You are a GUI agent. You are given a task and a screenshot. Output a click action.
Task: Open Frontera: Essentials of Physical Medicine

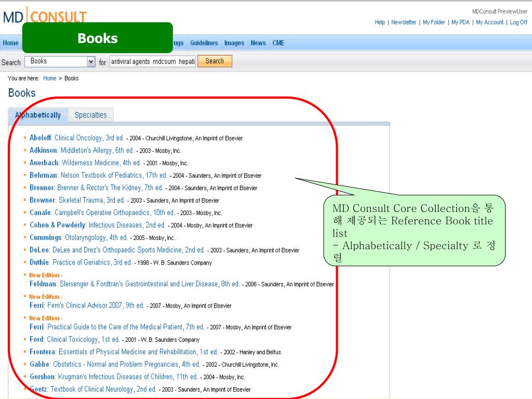124,352
